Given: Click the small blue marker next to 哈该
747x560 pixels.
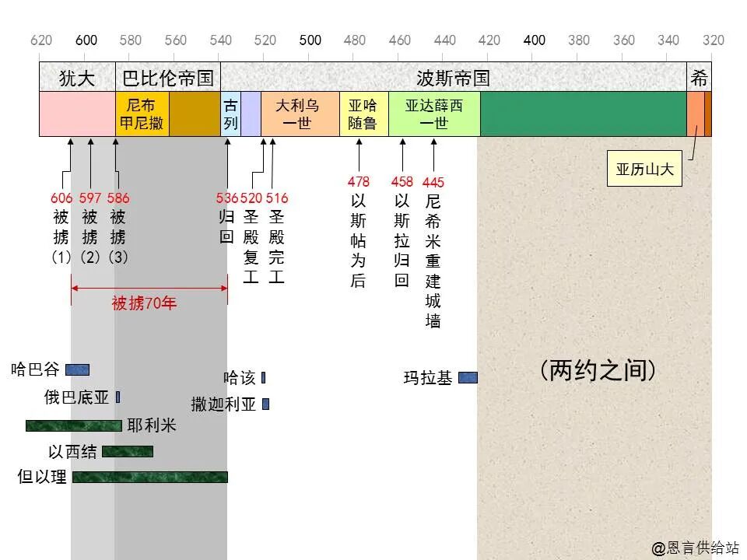Looking at the screenshot, I should (265, 378).
